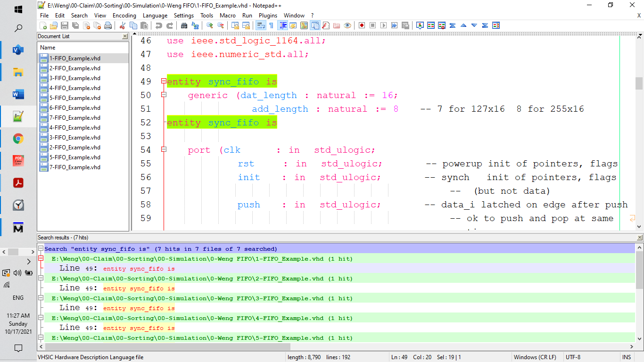Viewport: 644px width, 362px height.
Task: Toggle Folder as Workspace toolbar icon
Action: [x=337, y=25]
